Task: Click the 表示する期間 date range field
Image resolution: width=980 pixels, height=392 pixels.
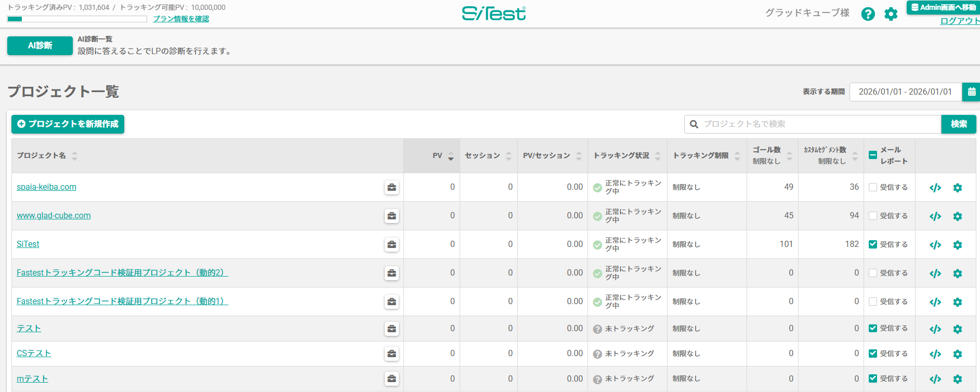Action: [x=906, y=92]
